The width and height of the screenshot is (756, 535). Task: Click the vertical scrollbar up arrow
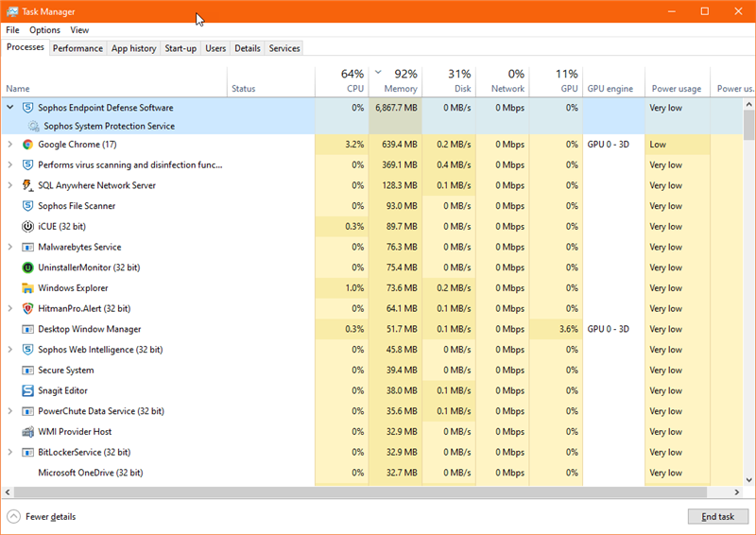pos(748,104)
